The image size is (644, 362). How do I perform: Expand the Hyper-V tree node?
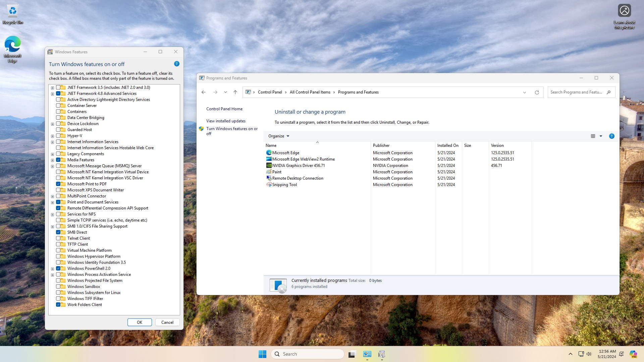click(52, 136)
